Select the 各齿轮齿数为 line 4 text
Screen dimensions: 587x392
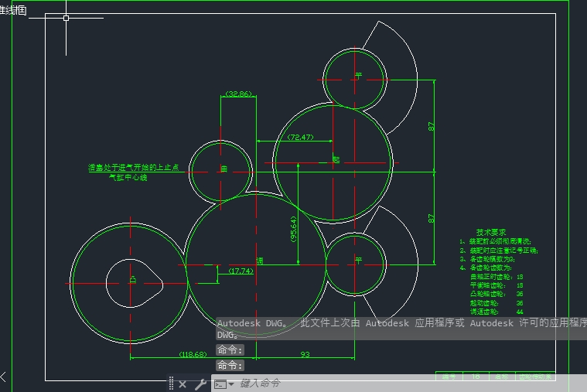(x=486, y=268)
